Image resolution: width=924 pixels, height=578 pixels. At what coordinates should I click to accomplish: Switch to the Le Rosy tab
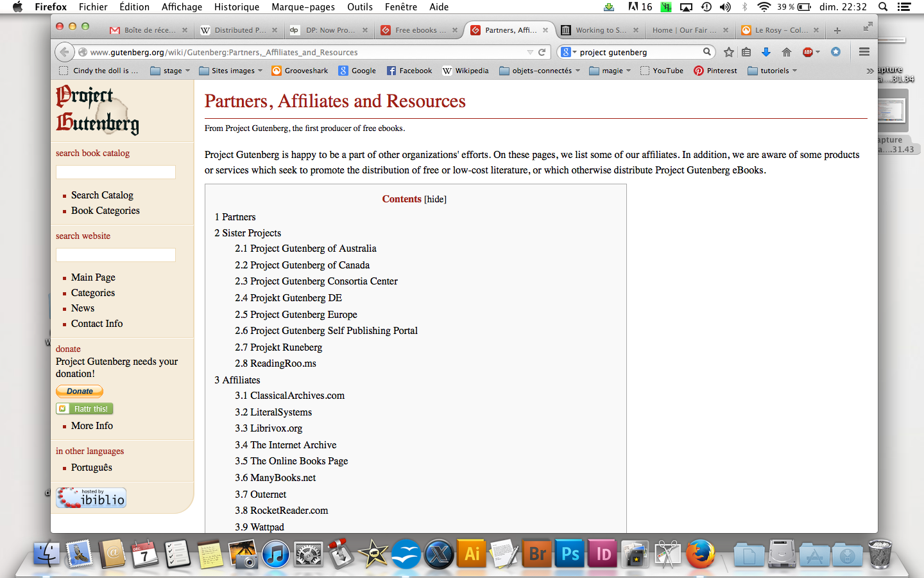coord(780,30)
